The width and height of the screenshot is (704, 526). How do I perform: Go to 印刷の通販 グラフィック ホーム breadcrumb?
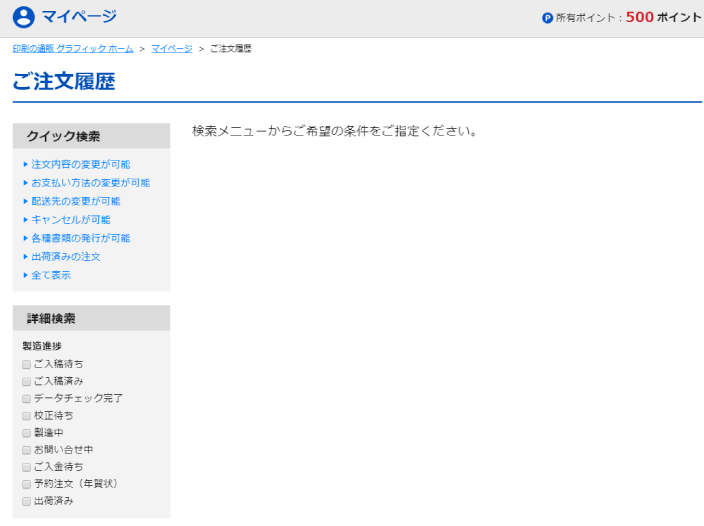pos(73,49)
